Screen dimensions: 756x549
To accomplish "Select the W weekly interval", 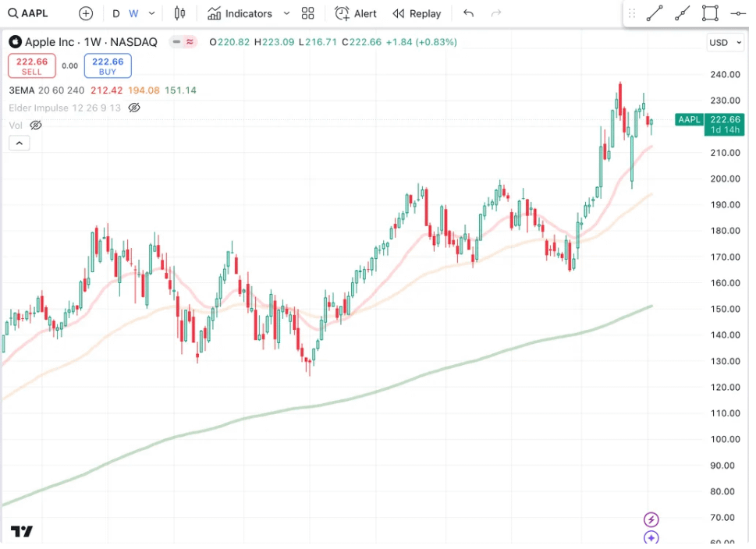I will (x=134, y=13).
